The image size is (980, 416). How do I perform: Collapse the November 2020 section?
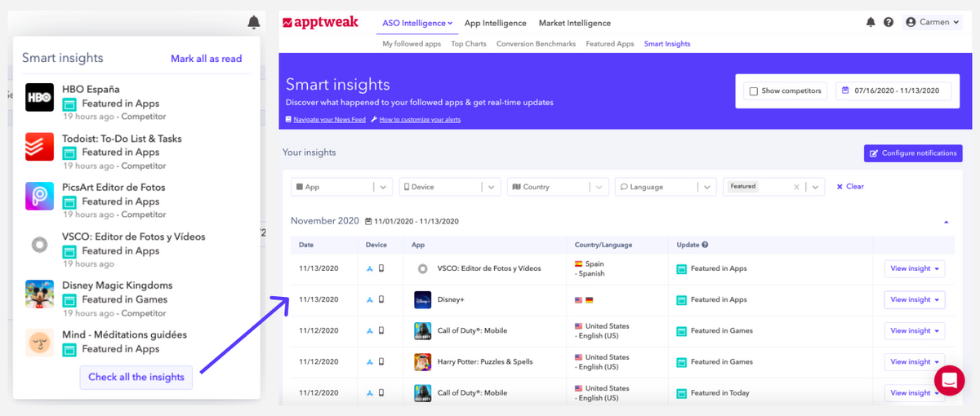point(946,222)
